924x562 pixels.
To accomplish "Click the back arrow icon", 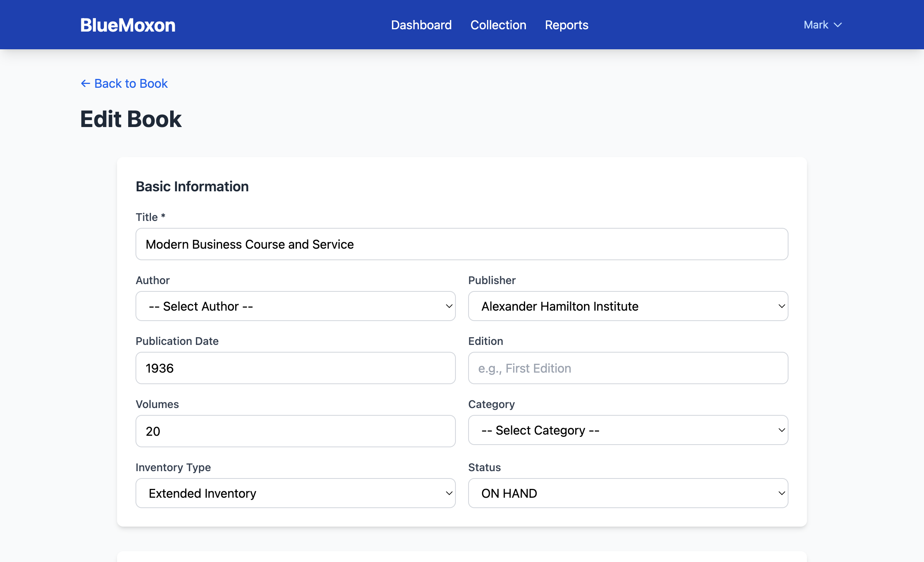I will [85, 84].
